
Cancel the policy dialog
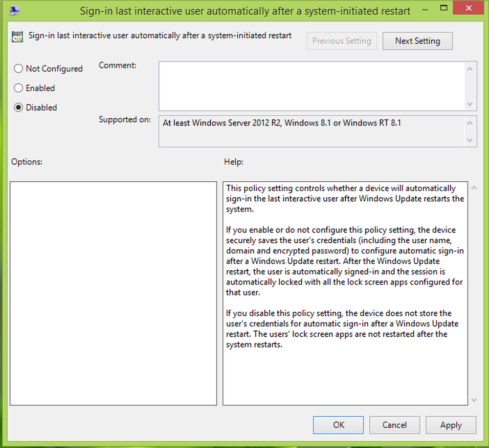(x=394, y=425)
